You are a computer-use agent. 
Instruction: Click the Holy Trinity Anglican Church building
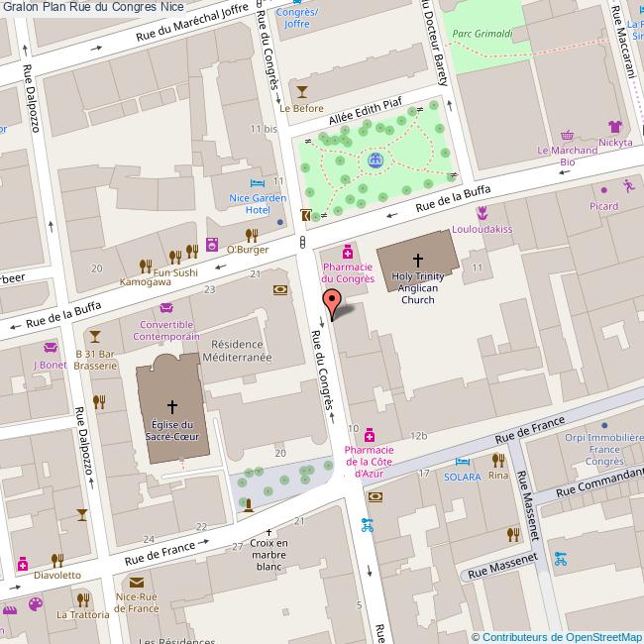[417, 262]
